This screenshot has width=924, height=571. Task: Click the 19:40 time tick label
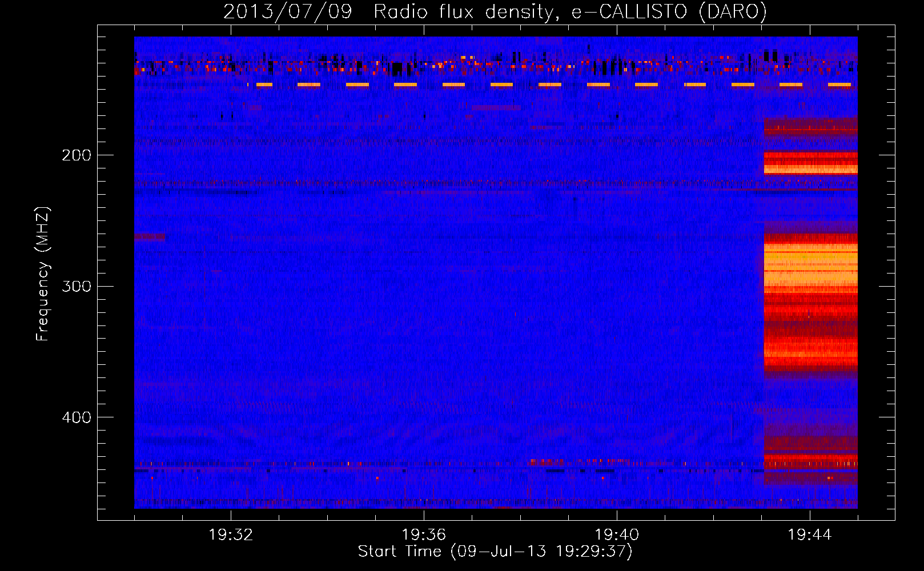[x=617, y=535]
